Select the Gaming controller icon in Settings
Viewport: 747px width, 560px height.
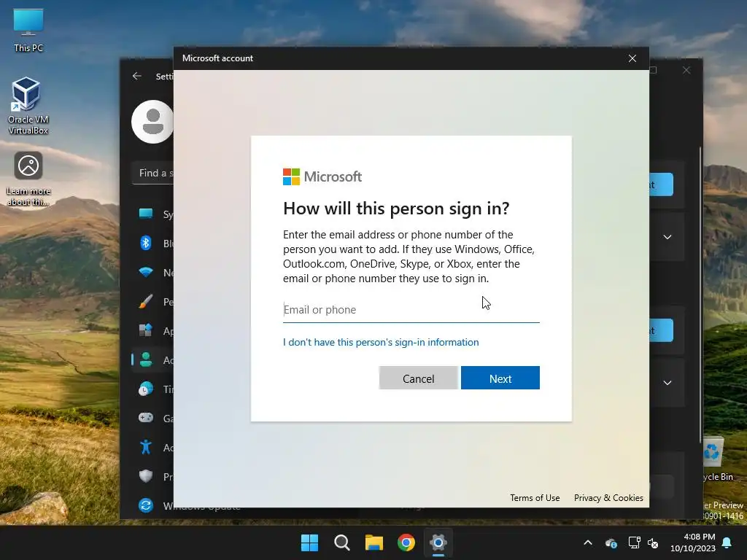tap(146, 418)
